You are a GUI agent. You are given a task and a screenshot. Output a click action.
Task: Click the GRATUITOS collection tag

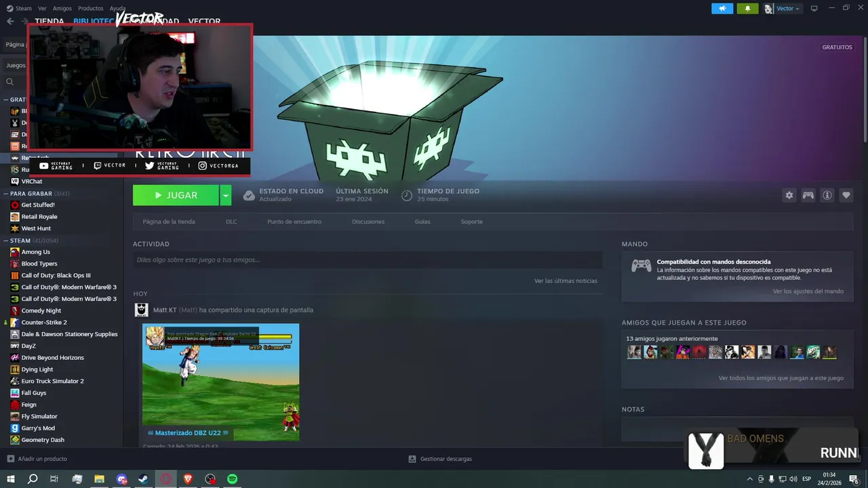click(x=837, y=47)
